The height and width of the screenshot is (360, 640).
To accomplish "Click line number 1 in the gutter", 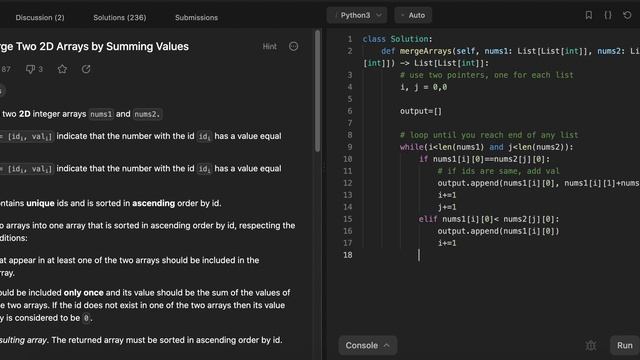I will point(350,39).
